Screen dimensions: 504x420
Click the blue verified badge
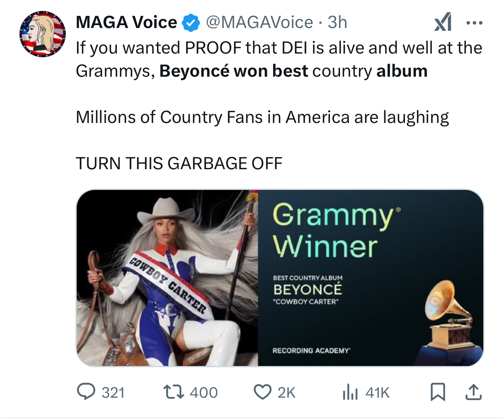click(x=191, y=23)
